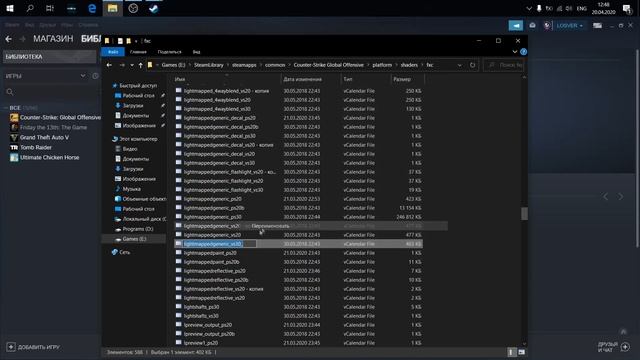Click the file rename text field
The width and height of the screenshot is (640, 360).
pos(220,244)
